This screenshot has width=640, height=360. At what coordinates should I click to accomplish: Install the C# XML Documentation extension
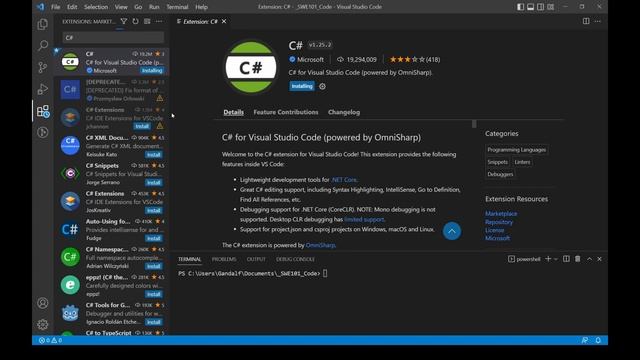click(154, 155)
